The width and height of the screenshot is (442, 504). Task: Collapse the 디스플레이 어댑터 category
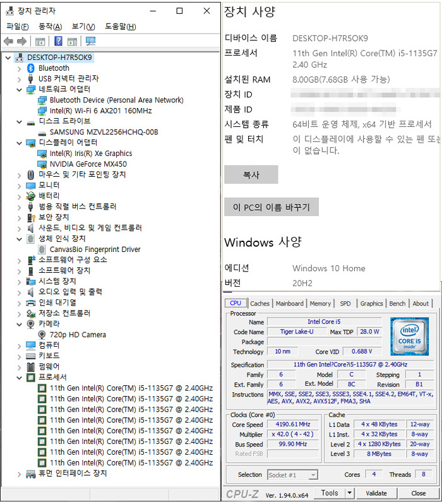click(20, 143)
